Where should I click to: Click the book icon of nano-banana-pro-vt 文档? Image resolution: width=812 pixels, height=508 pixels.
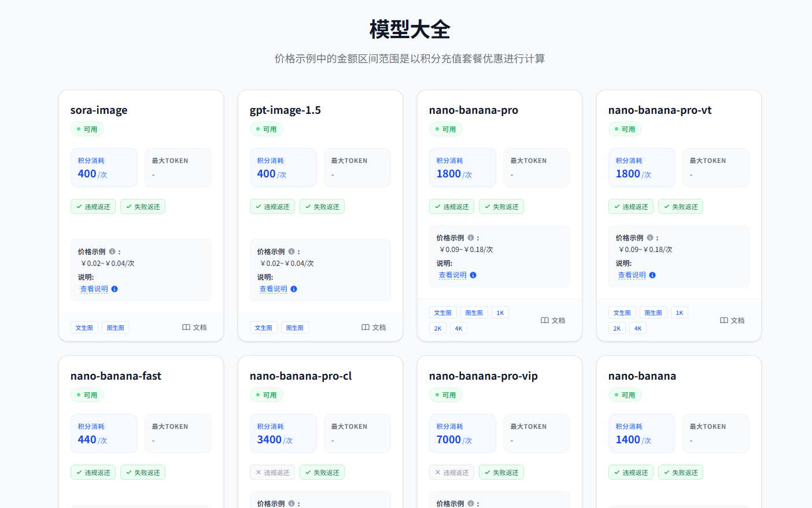pos(724,320)
